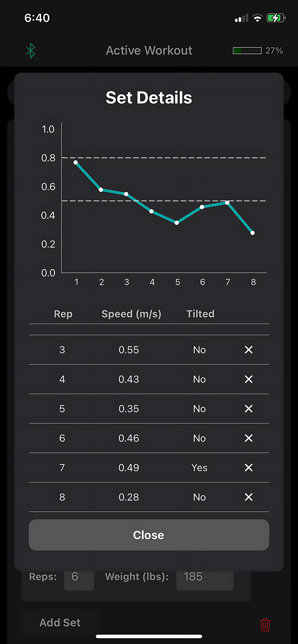The height and width of the screenshot is (644, 298).
Task: Tap the rep 5 chart data point
Action: (x=177, y=223)
